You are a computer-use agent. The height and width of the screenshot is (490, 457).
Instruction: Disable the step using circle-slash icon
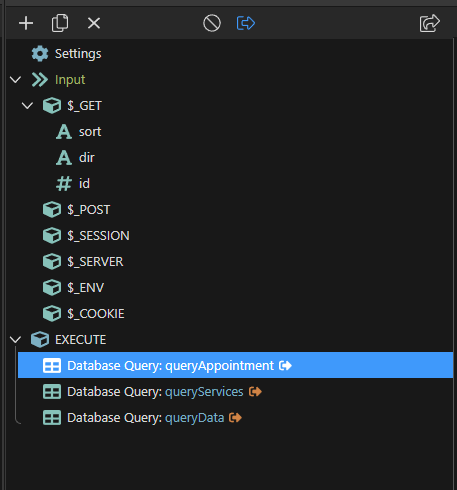click(x=212, y=23)
